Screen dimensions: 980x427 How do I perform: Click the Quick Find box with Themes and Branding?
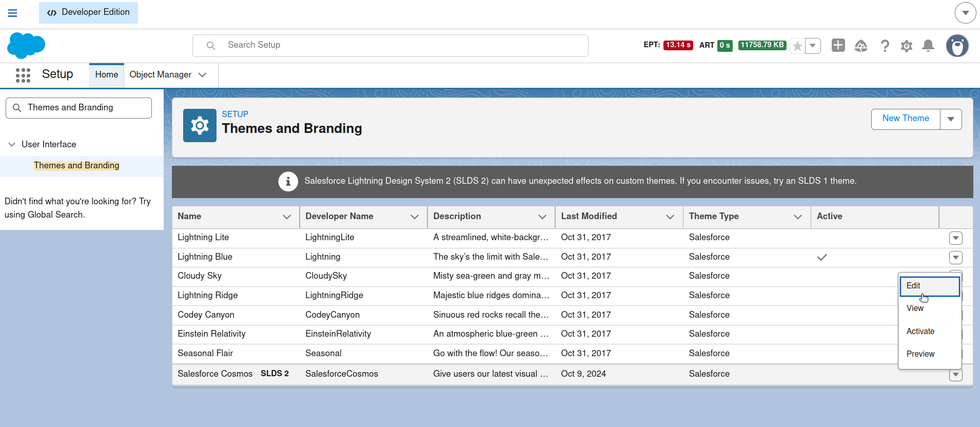coord(79,108)
